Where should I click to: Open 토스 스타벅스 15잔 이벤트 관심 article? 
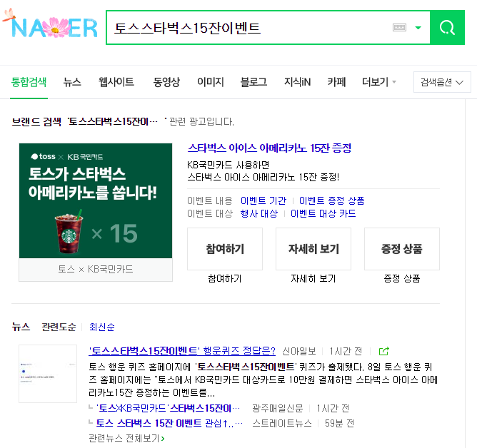(169, 423)
